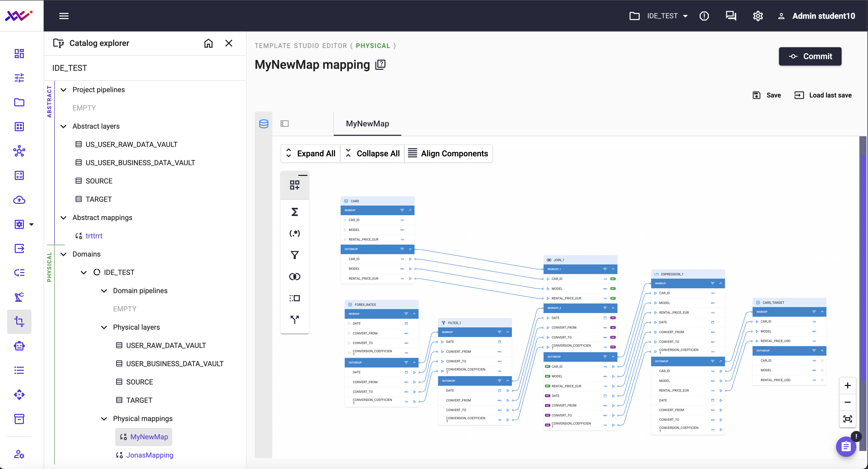The image size is (868, 469).
Task: Open the IDE_TEST project dropdown
Action: click(685, 16)
